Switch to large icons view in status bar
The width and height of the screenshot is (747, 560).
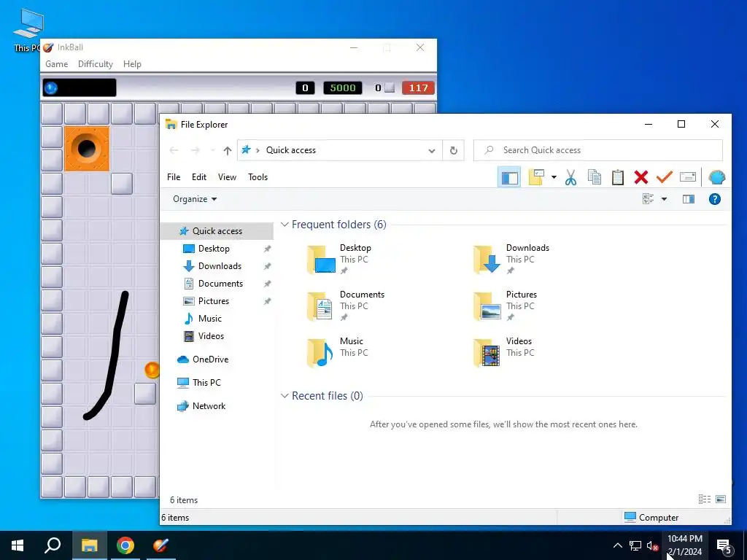[x=721, y=499]
